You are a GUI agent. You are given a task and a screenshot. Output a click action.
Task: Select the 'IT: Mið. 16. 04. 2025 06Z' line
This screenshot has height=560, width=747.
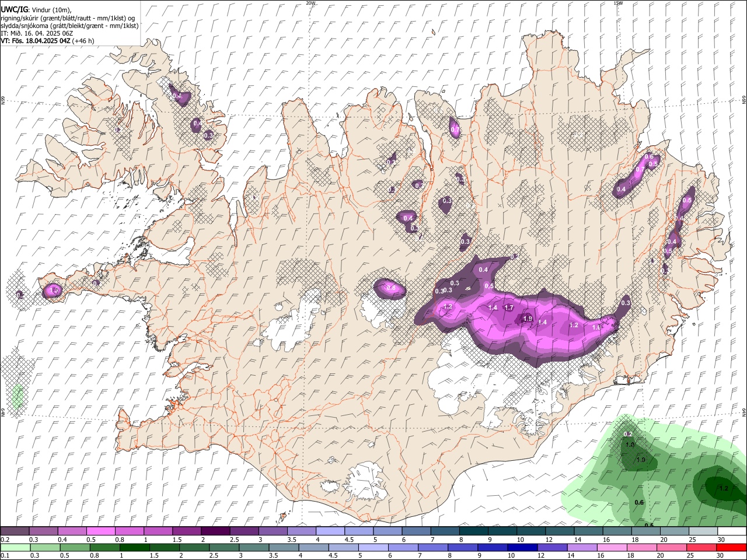click(x=37, y=33)
